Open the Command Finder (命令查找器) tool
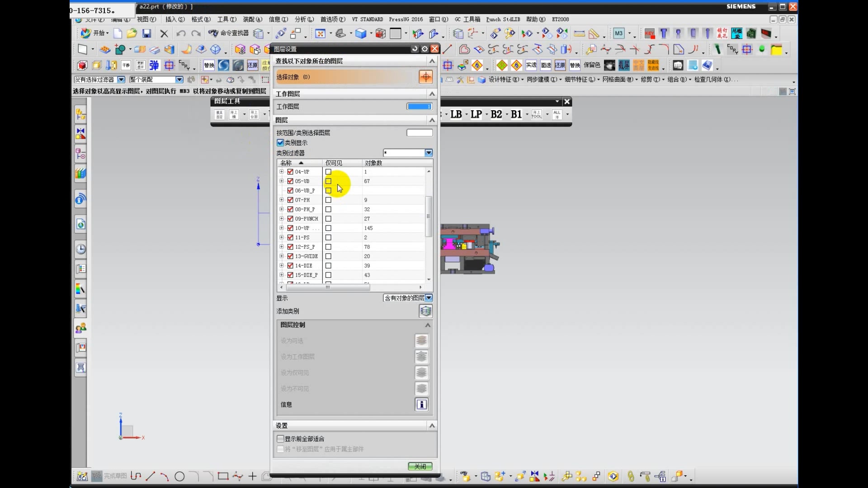Viewport: 868px width, 488px height. pyautogui.click(x=229, y=33)
